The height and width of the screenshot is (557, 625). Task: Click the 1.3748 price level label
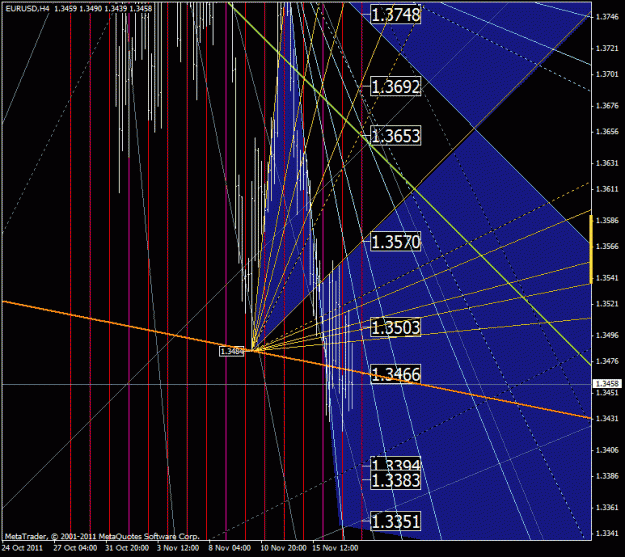pyautogui.click(x=395, y=15)
